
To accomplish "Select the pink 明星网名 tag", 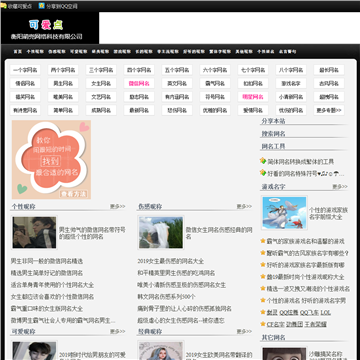I will [253, 97].
